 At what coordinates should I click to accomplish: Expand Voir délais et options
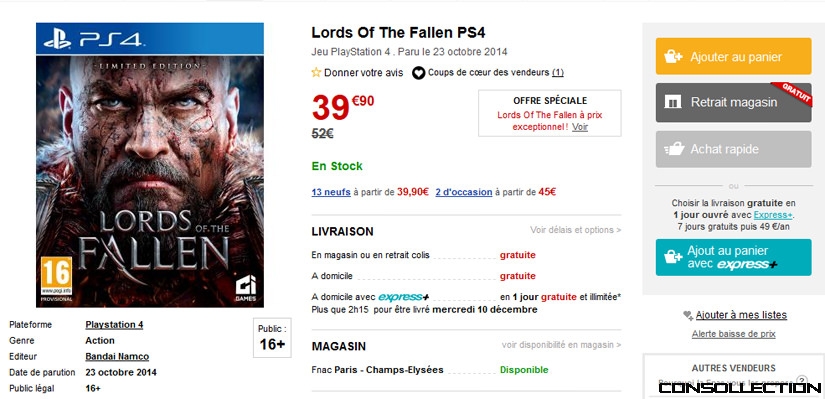[x=576, y=230]
